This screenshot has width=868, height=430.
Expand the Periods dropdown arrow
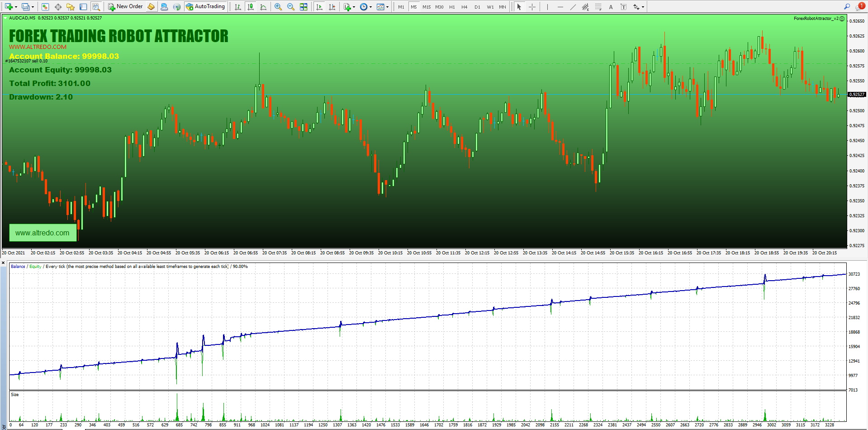coord(371,7)
